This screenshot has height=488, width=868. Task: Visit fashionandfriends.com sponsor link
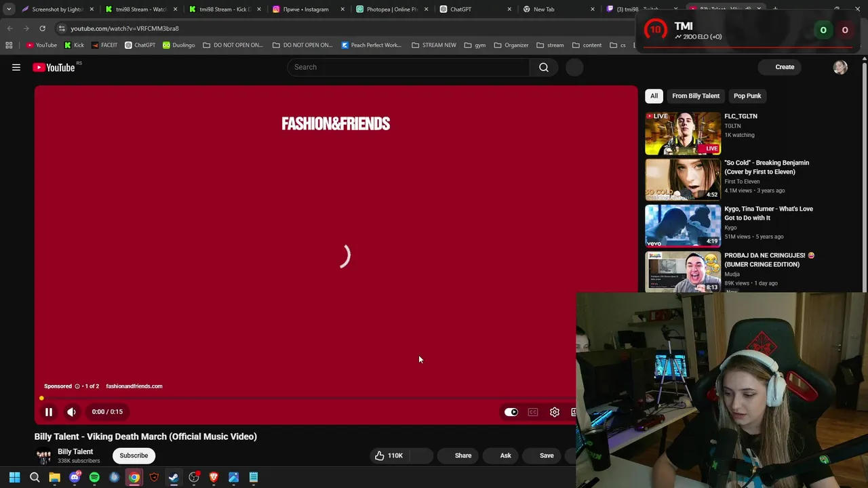coord(134,386)
